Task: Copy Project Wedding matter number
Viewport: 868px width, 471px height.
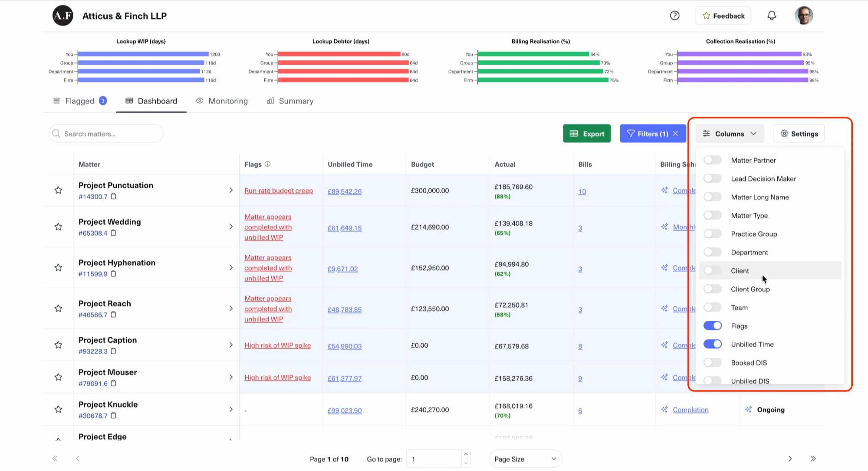Action: click(x=114, y=233)
